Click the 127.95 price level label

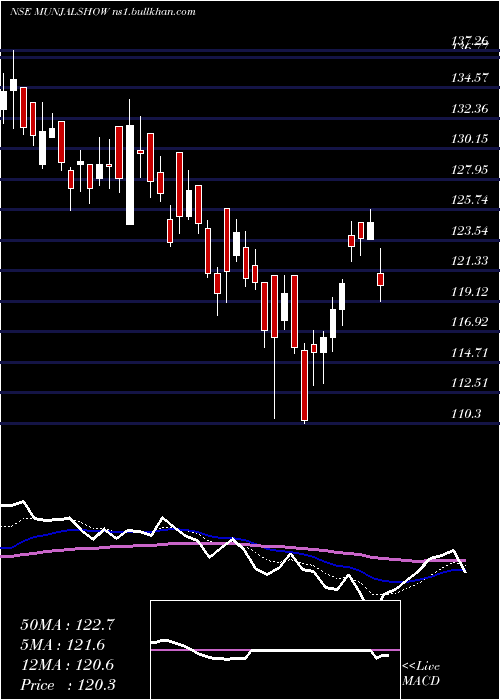click(x=470, y=170)
